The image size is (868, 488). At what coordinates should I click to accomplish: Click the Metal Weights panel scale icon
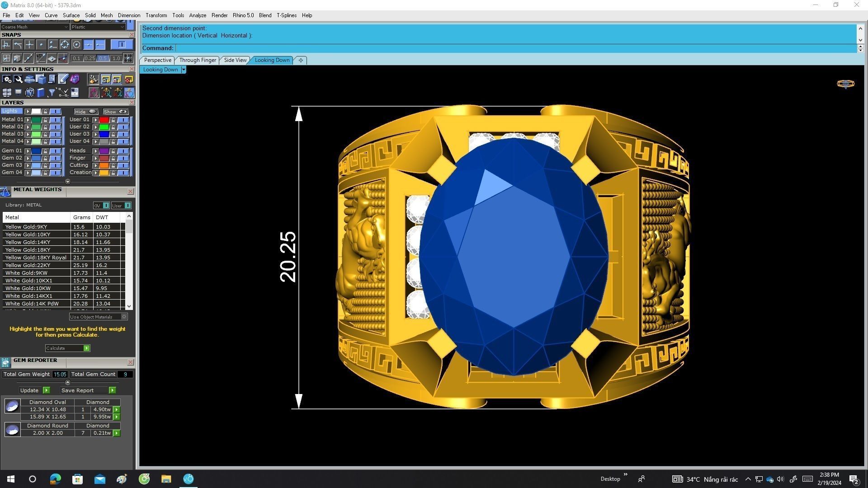click(x=5, y=192)
